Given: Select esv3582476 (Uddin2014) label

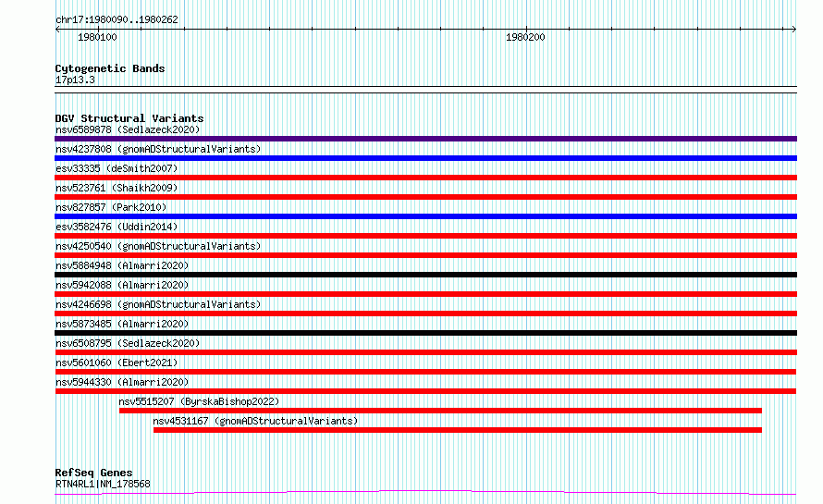Looking at the screenshot, I should [x=117, y=227].
